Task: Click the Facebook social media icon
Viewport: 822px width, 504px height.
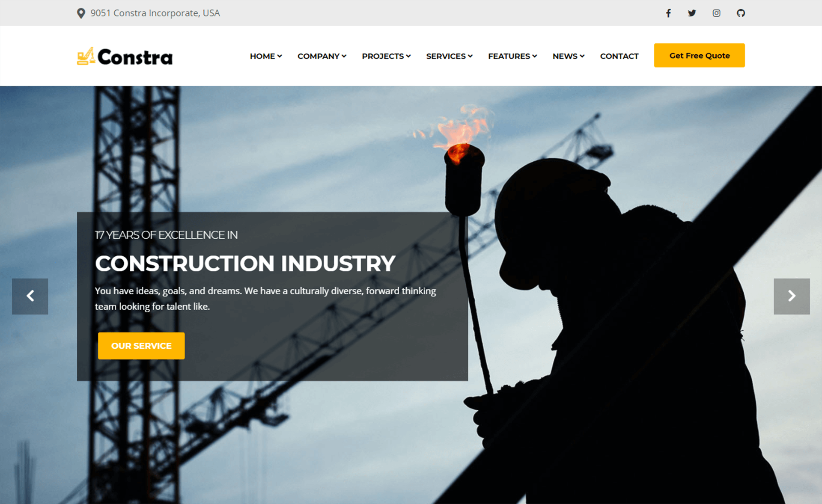Action: click(x=668, y=13)
